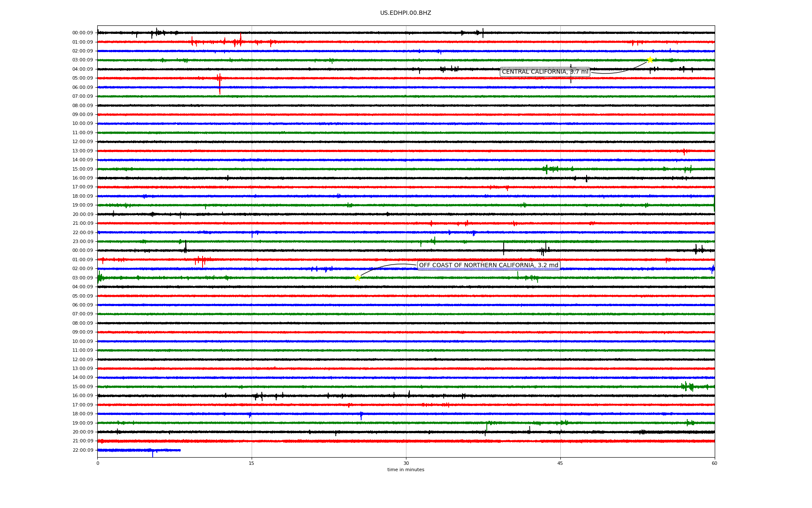This screenshot has height=508, width=812.
Task: Click the CENTRAL CALIFORNIA, 3.7 ml annotation label
Action: click(x=545, y=72)
